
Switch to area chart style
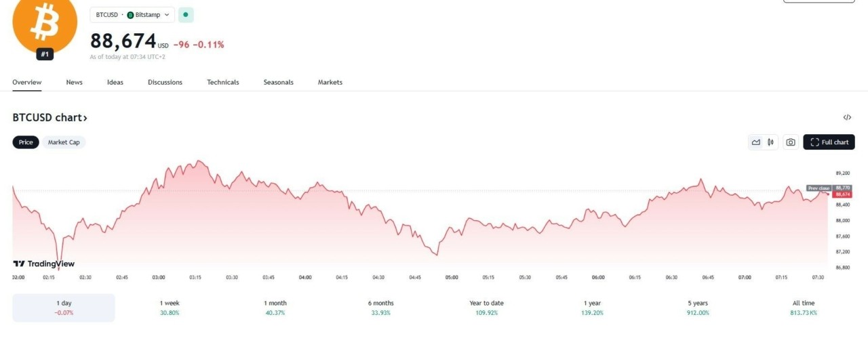coord(755,142)
